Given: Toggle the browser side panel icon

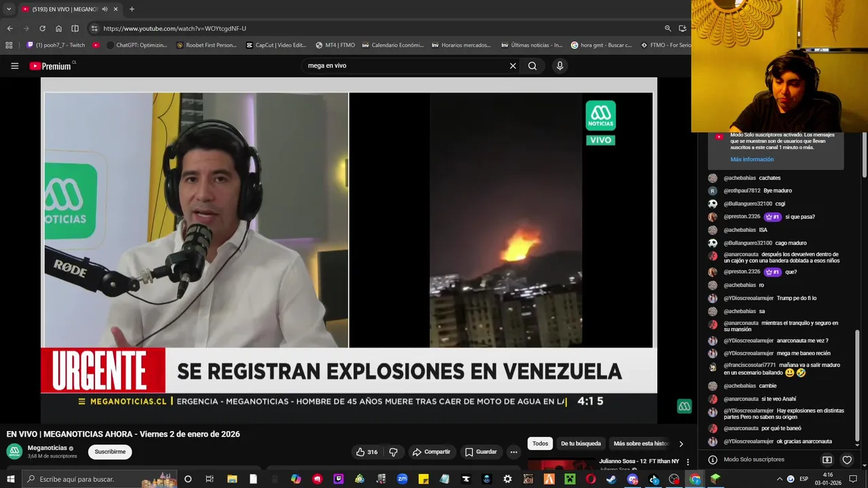Looking at the screenshot, I should (x=75, y=28).
